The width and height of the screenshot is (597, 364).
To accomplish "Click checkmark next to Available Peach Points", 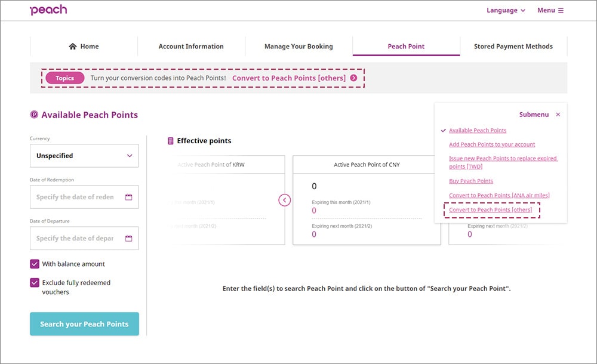I will (x=443, y=130).
